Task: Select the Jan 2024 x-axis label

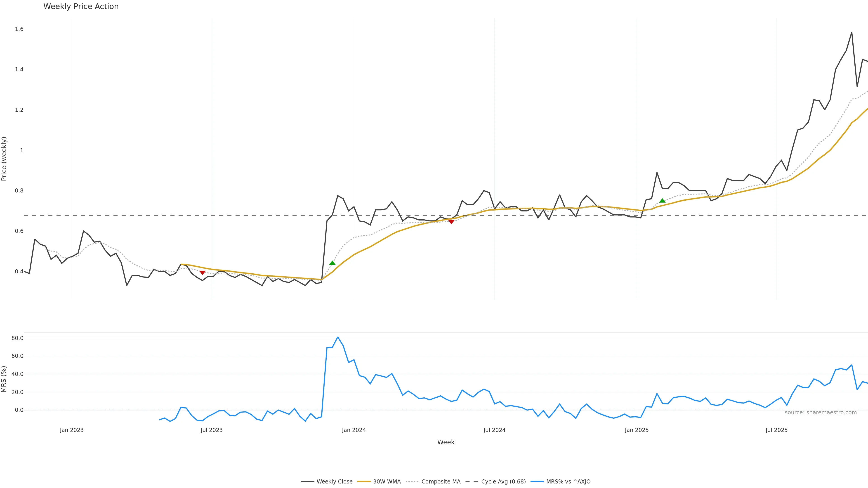Action: [354, 430]
